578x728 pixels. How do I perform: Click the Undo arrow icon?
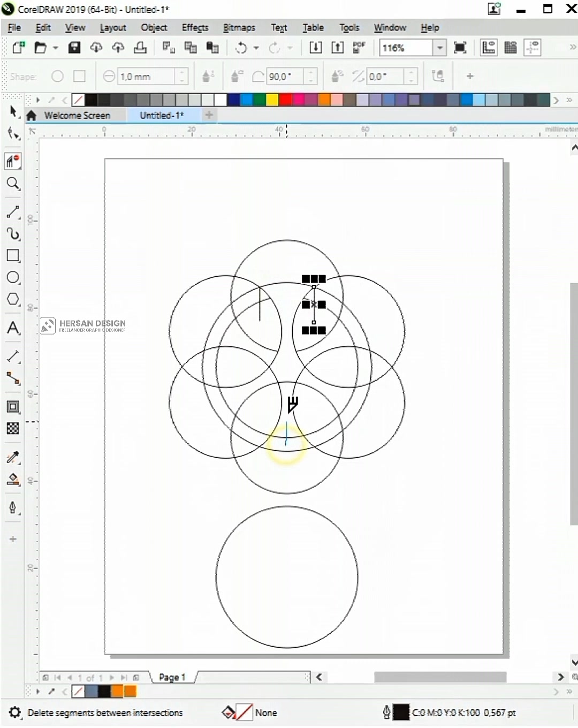pos(241,48)
